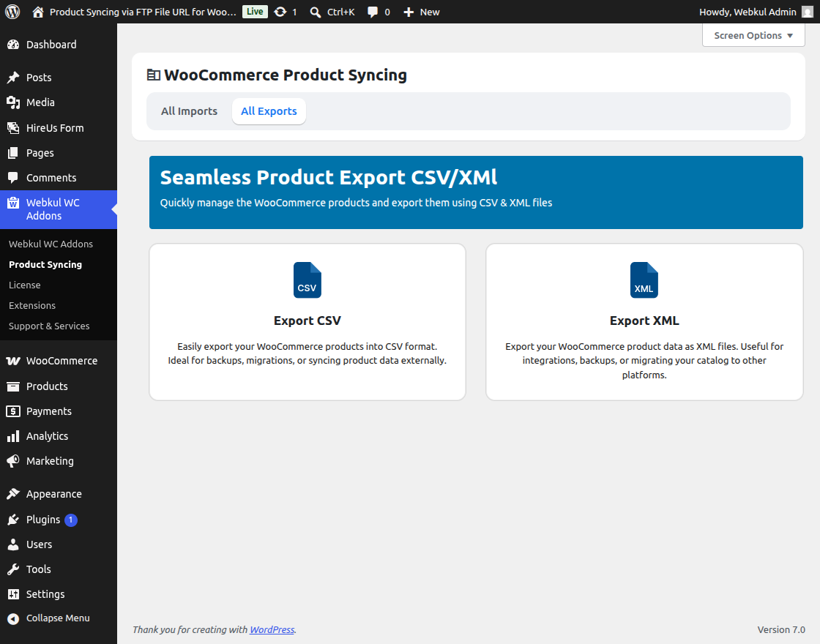
Task: Click the comments bubble icon in admin bar
Action: point(373,12)
